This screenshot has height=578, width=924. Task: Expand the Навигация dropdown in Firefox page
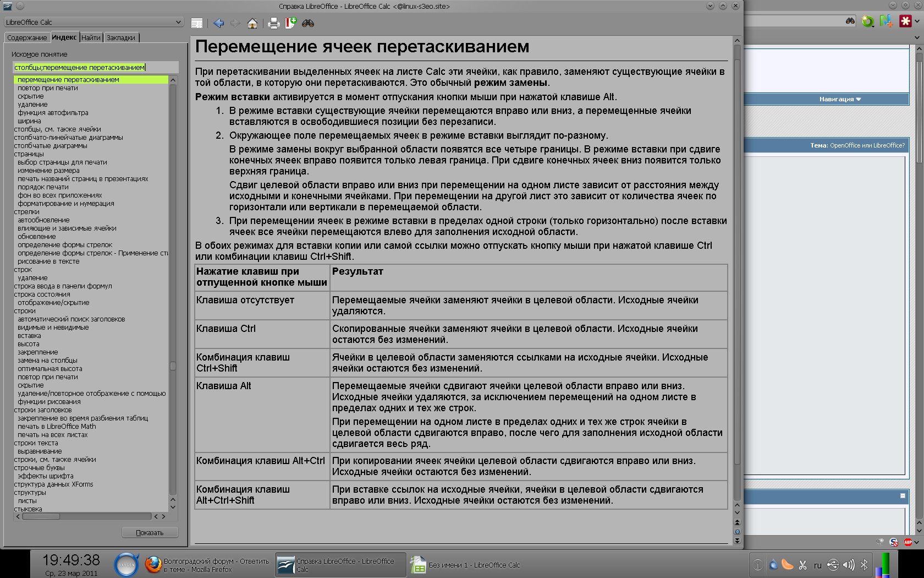tap(840, 99)
